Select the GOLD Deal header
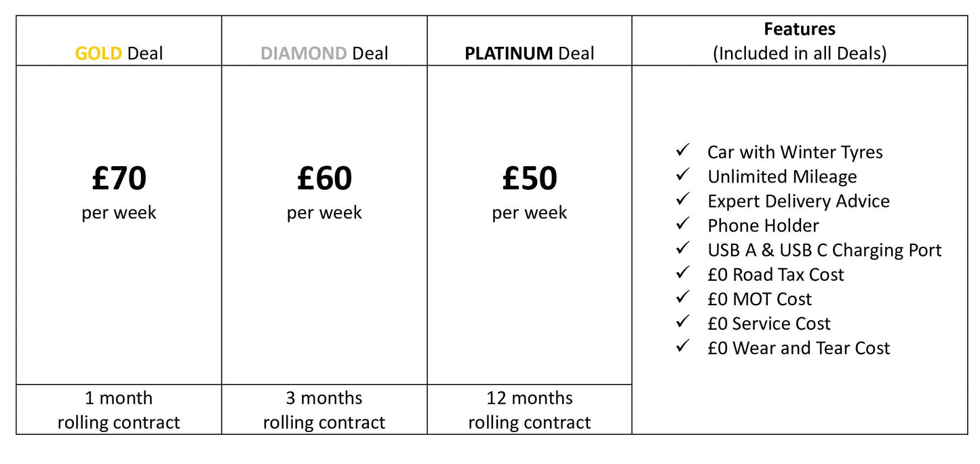Viewport: 980px width, 464px height. (x=119, y=53)
